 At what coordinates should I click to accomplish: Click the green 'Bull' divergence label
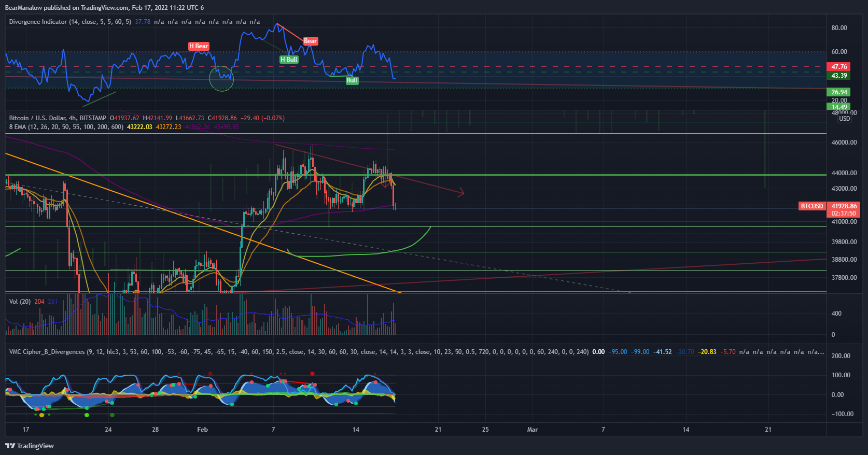(x=352, y=80)
